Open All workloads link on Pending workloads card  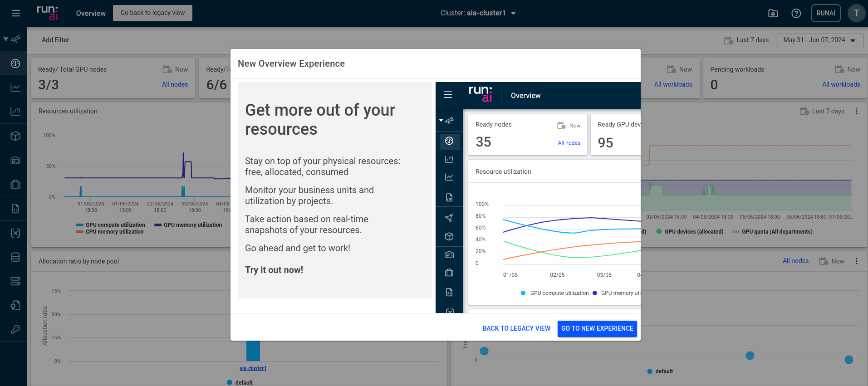coord(841,84)
